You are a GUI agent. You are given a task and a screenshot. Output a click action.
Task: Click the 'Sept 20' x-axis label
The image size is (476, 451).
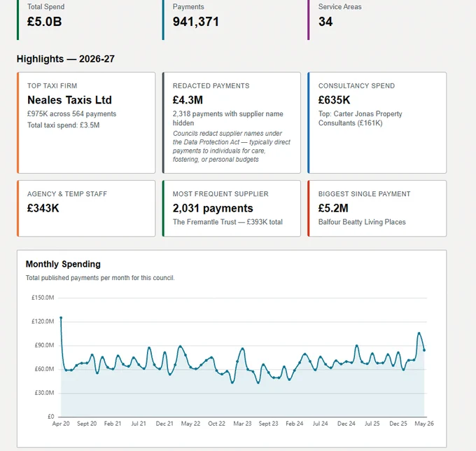[x=87, y=424]
